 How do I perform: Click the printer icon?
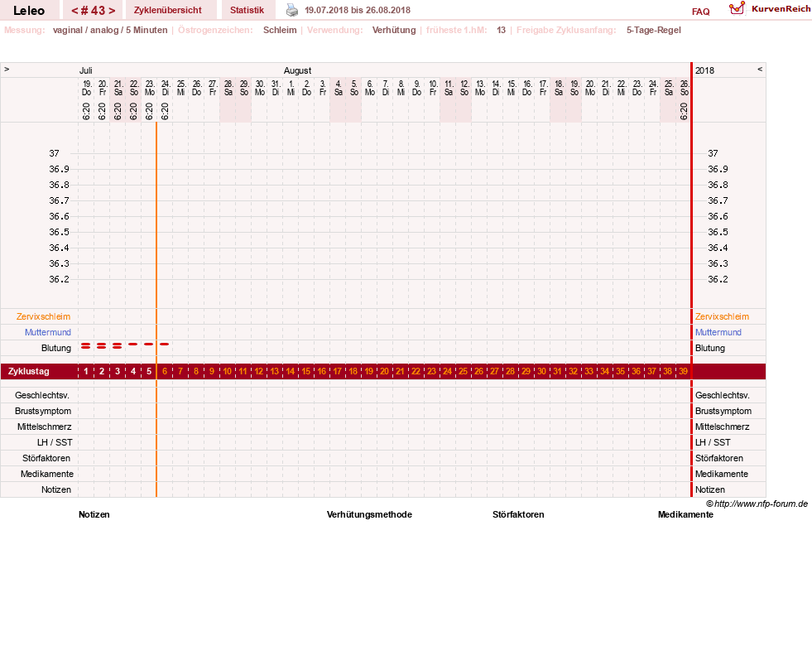coord(292,10)
